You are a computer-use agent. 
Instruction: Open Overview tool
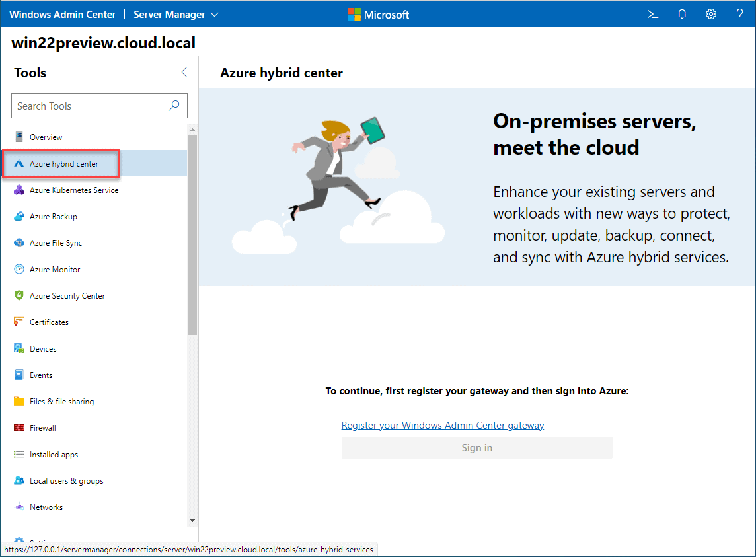(94, 137)
